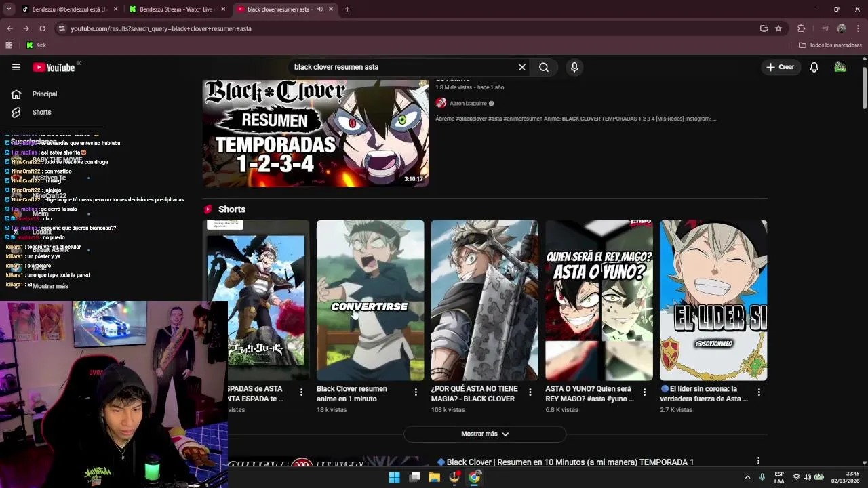Click the Crear button

(x=781, y=67)
